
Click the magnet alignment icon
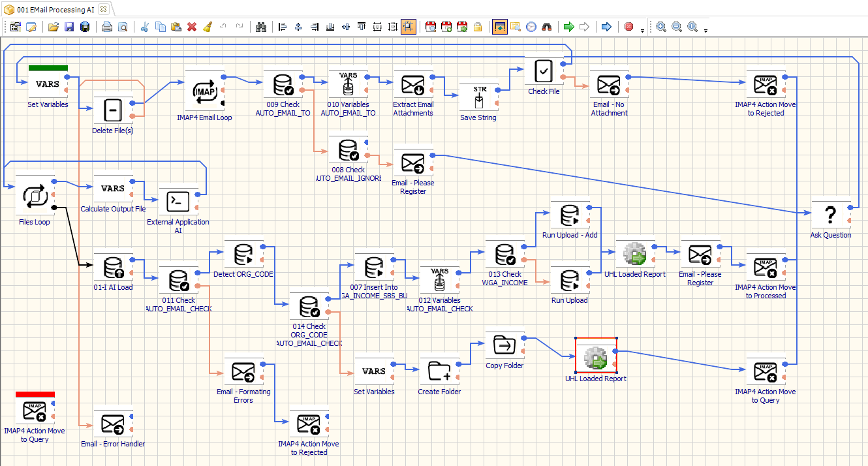548,26
